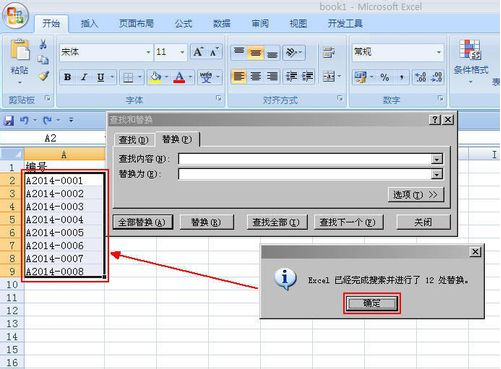Expand the font name dropdown

point(148,52)
